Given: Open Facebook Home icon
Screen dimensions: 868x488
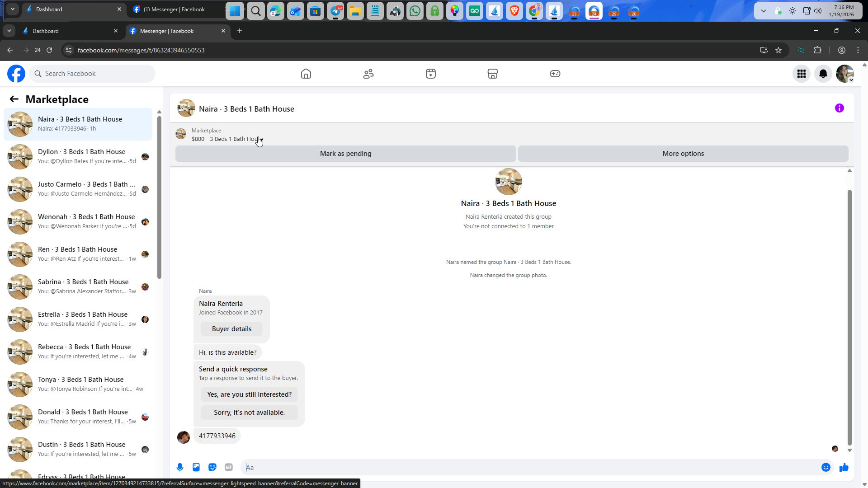Looking at the screenshot, I should (306, 74).
